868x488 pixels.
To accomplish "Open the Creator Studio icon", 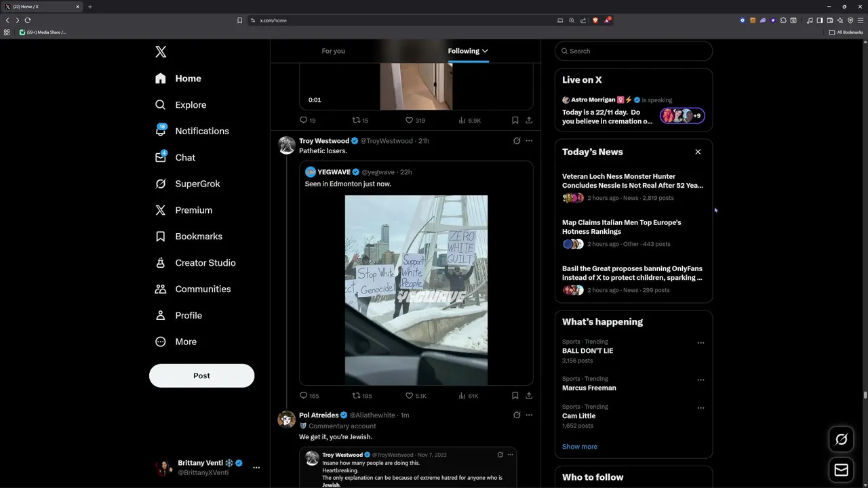I will (161, 263).
